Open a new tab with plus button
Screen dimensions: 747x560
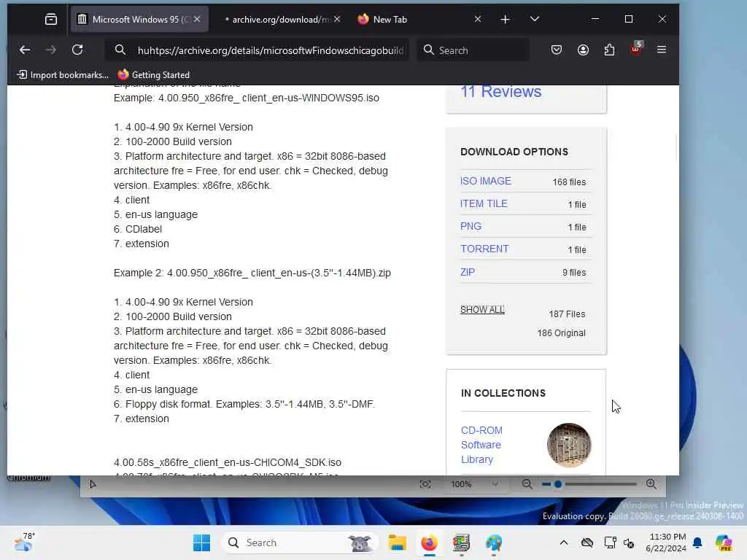505,19
